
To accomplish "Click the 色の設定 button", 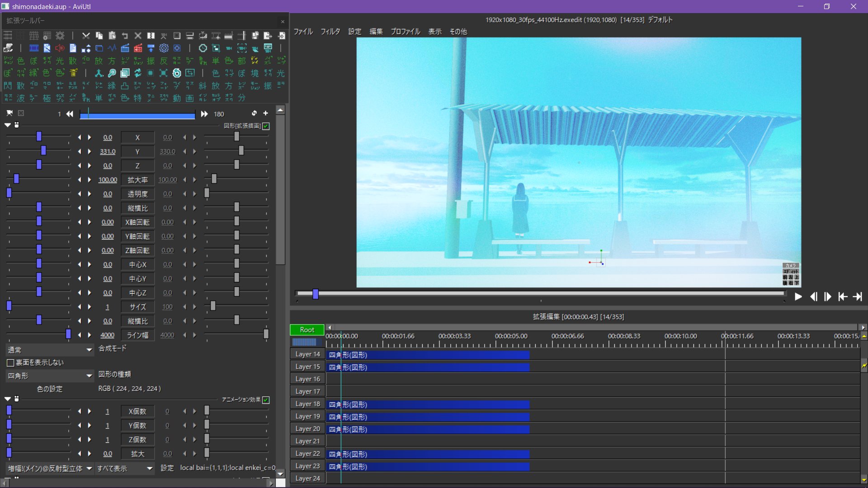I will point(50,389).
